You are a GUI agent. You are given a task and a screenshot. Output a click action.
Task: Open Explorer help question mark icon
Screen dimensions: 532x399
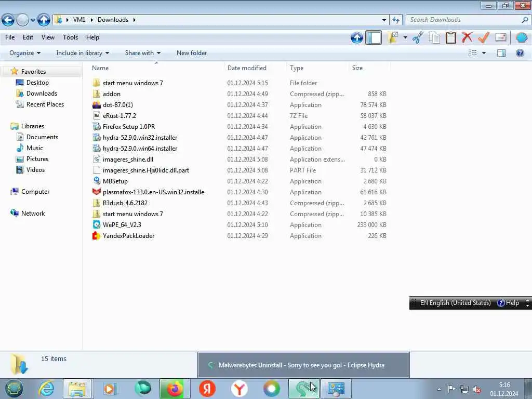[x=520, y=53]
